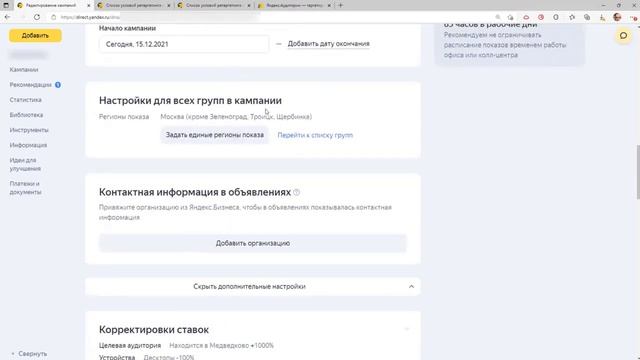Collapse the sidebar with Свернуть
Image resolution: width=640 pixels, height=360 pixels.
(29, 354)
